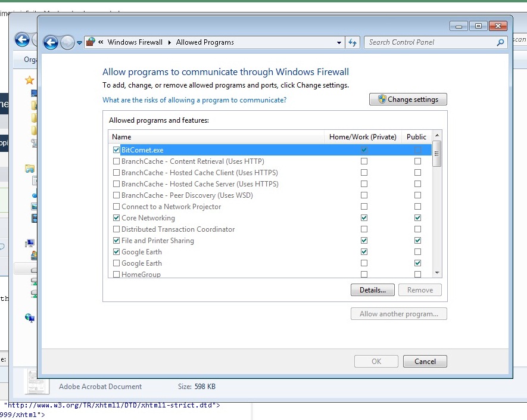Uncheck File and Printer Sharing name checkbox
Image resolution: width=527 pixels, height=420 pixels.
(116, 241)
